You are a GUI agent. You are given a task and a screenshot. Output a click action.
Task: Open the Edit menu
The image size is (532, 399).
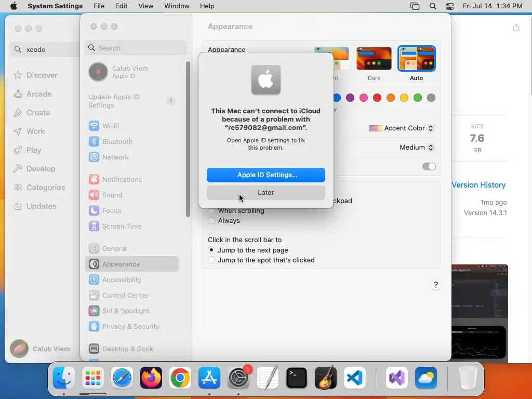coord(121,6)
